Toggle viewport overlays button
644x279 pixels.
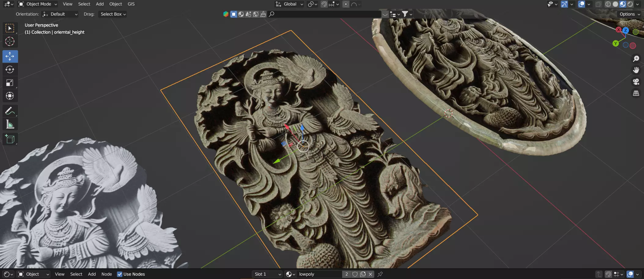click(x=582, y=4)
